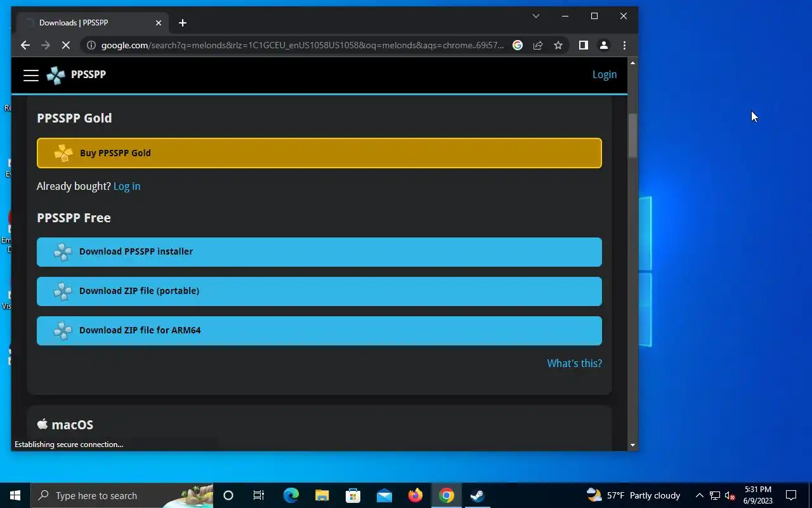Click the muted volume tray icon
The width and height of the screenshot is (812, 508).
730,495
